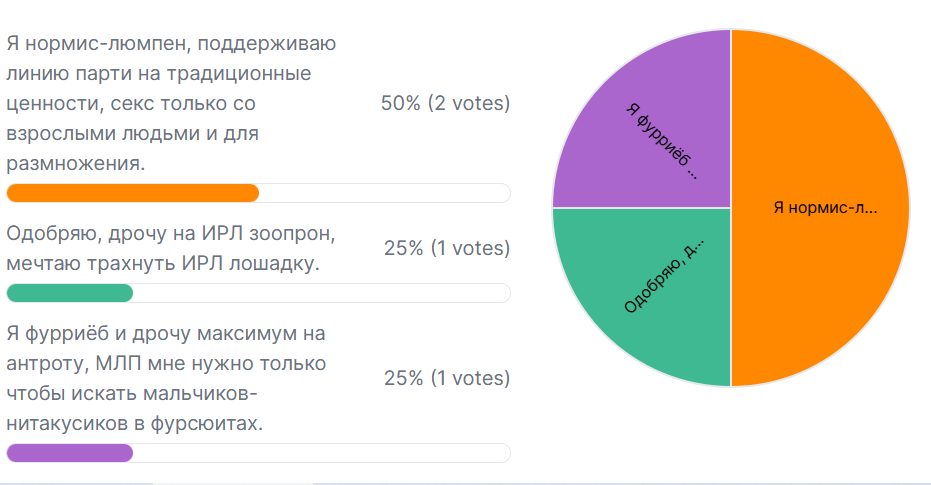Click the empty track of the purple bar
The image size is (931, 485).
click(x=322, y=453)
